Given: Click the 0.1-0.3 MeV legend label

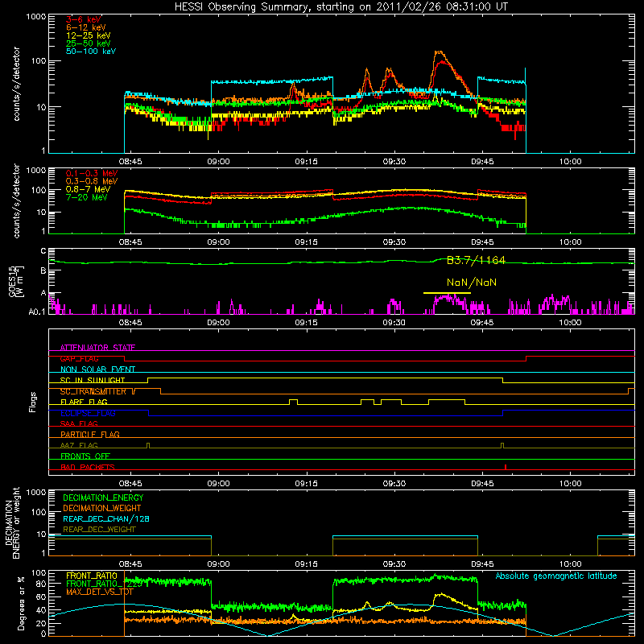Looking at the screenshot, I should [92, 173].
